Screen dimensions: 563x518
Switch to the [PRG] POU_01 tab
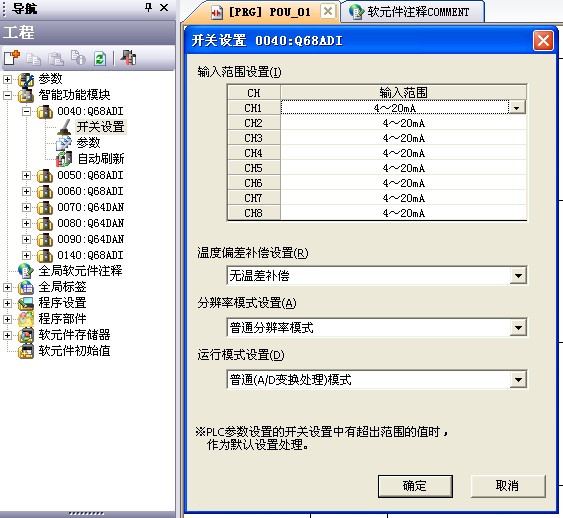tap(261, 12)
